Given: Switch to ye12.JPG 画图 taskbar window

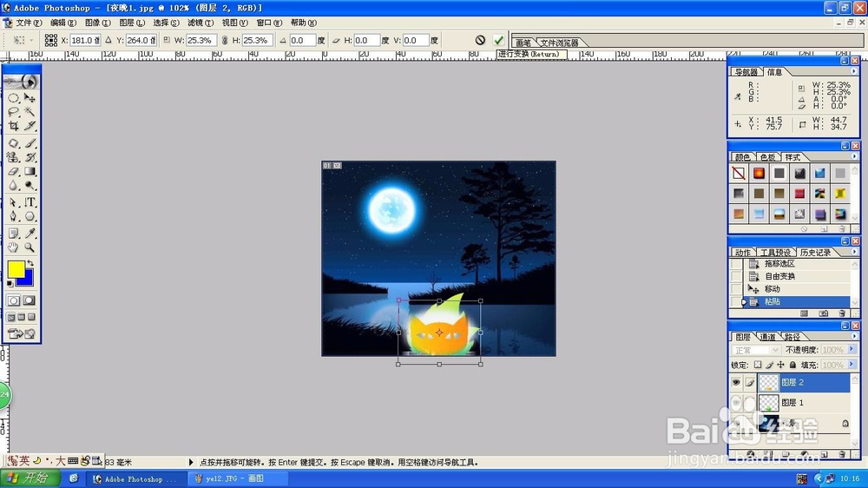Looking at the screenshot, I should coord(238,478).
